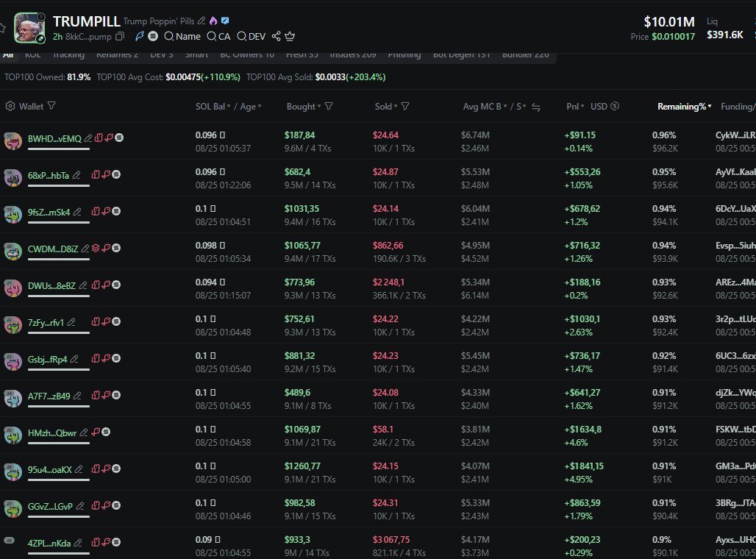This screenshot has height=559, width=756.
Task: Switch to the Insiders 209 tab
Action: 353,54
